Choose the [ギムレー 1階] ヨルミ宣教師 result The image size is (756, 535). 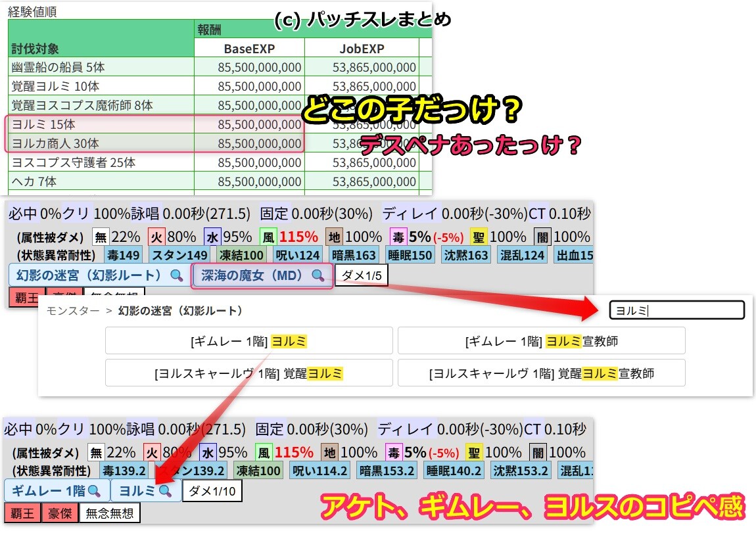pyautogui.click(x=541, y=341)
